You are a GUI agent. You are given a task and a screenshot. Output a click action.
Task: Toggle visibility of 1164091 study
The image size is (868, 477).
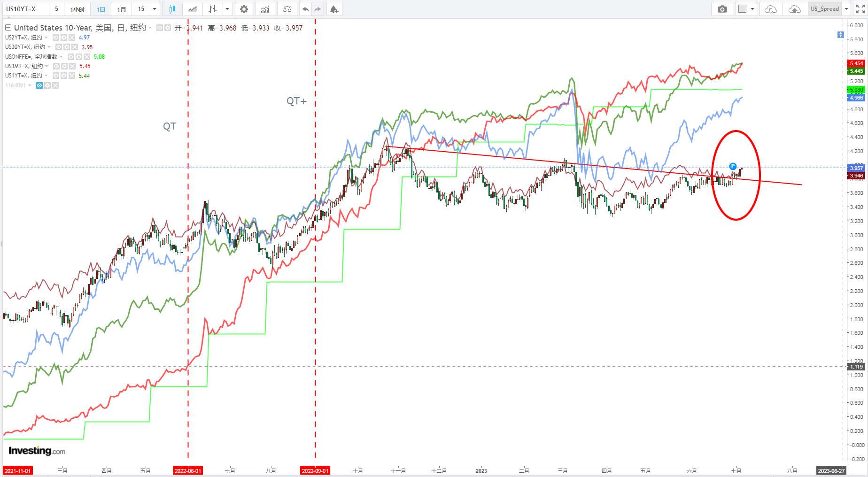pyautogui.click(x=39, y=85)
